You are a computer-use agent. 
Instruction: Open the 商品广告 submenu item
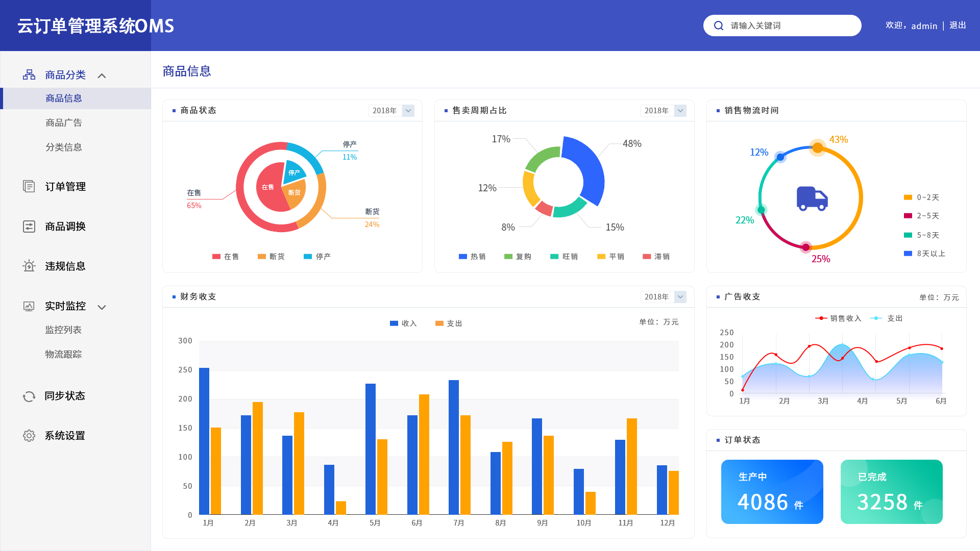(64, 123)
